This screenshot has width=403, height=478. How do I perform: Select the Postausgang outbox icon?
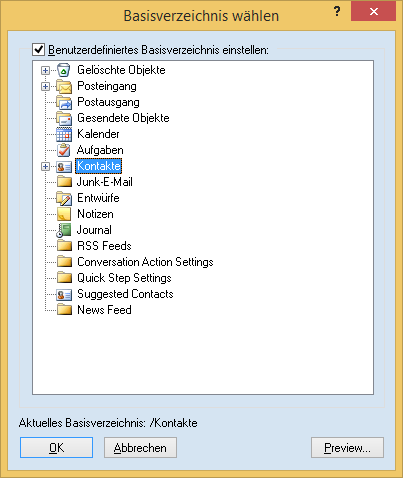[x=64, y=102]
